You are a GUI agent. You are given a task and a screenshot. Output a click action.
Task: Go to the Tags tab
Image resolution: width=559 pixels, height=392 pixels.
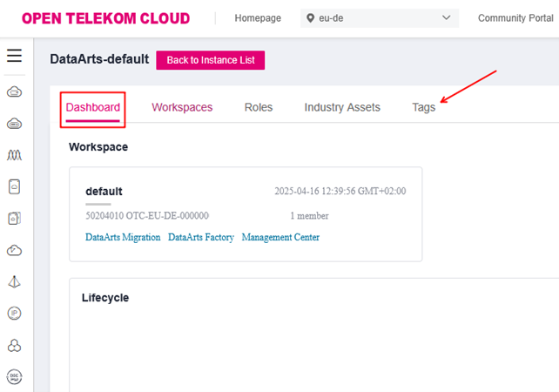(x=423, y=107)
